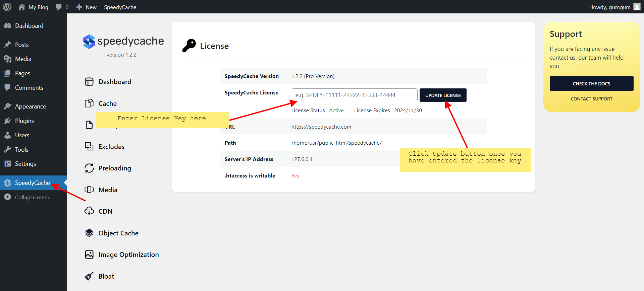Click the Collapse menu arrow icon

pos(7,197)
